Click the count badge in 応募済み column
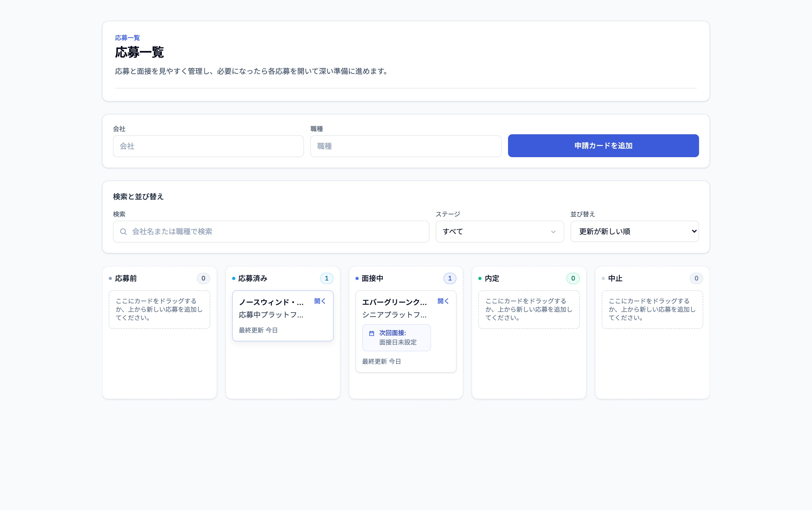Image resolution: width=812 pixels, height=510 pixels. coord(326,278)
